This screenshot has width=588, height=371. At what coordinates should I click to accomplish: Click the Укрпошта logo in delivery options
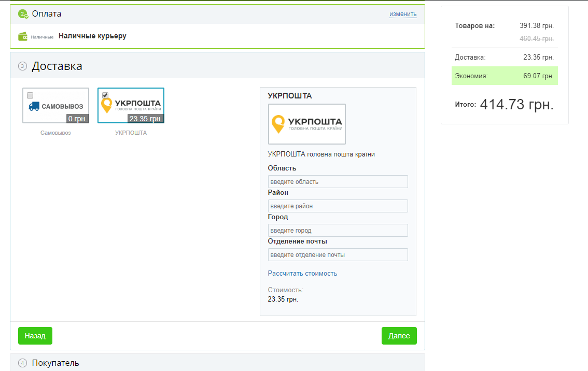[131, 105]
